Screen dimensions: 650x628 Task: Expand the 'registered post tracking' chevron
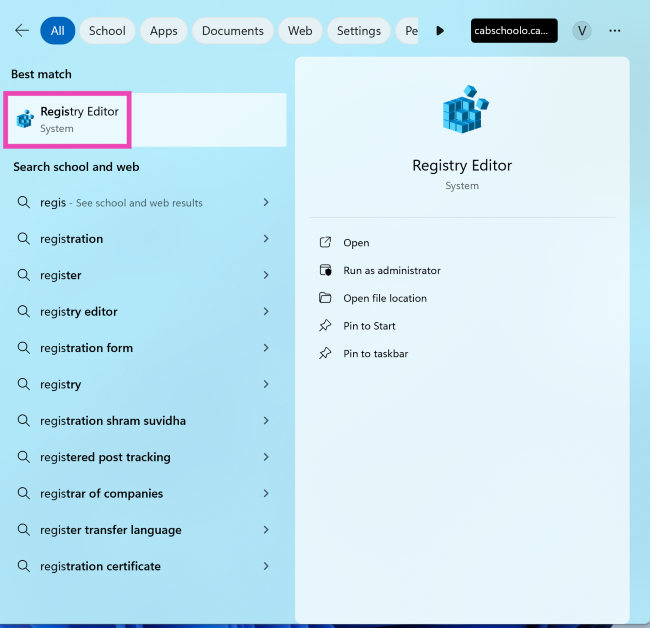click(x=266, y=457)
